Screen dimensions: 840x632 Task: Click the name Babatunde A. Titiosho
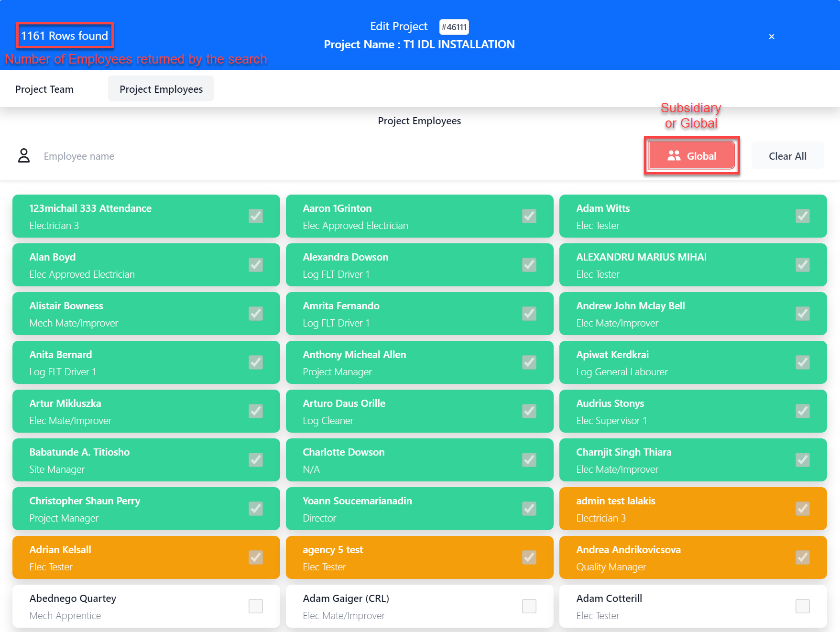79,452
